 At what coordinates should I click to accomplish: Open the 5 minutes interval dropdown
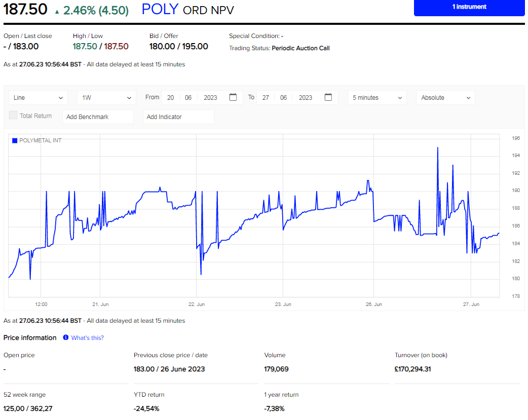377,98
